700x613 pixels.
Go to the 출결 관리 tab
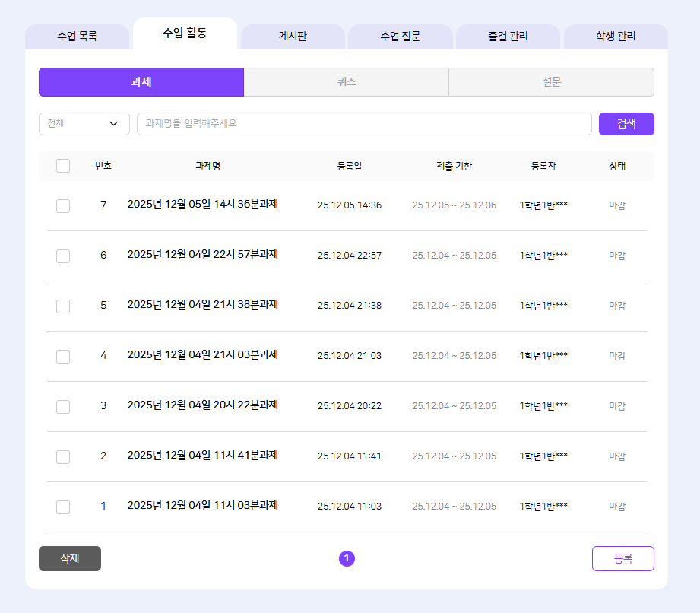508,37
